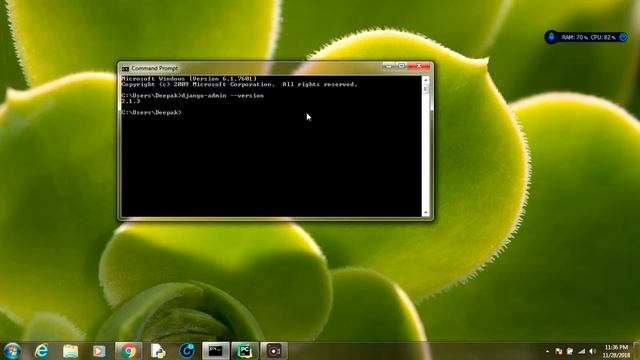
Task: Open the Action Center flag tray icon
Action: click(x=559, y=351)
